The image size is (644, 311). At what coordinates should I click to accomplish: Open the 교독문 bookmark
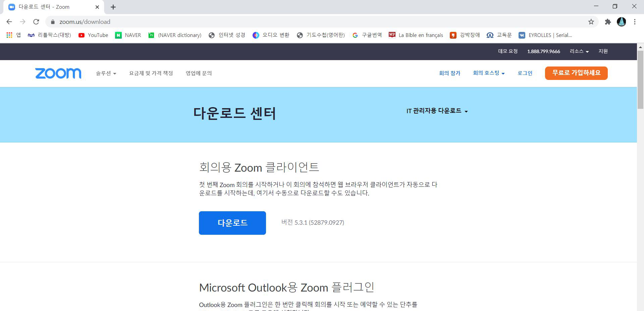(x=499, y=35)
